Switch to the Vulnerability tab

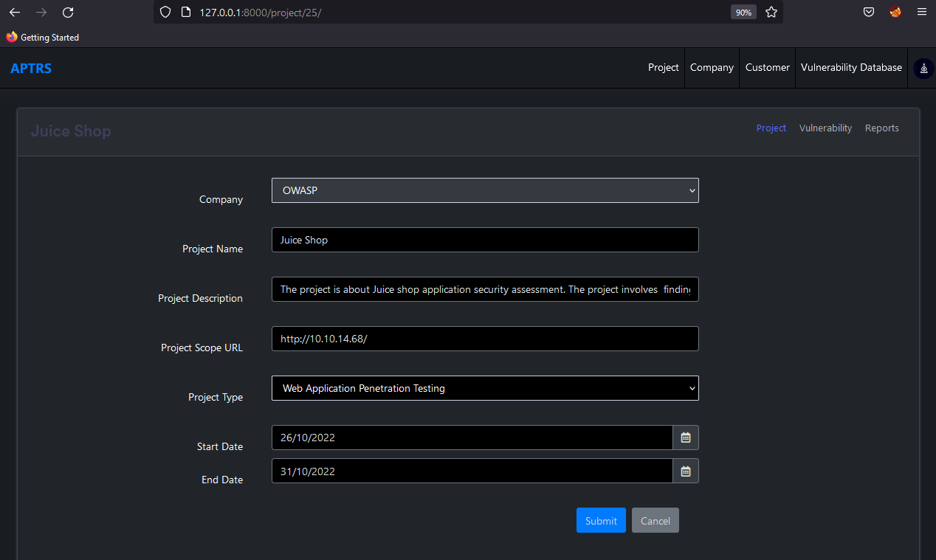point(825,128)
